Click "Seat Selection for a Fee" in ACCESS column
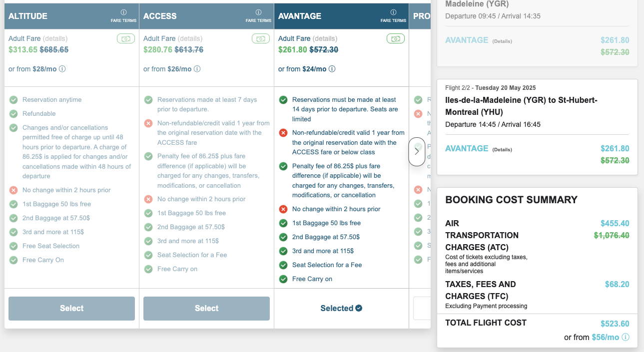644x352 pixels. (x=192, y=255)
